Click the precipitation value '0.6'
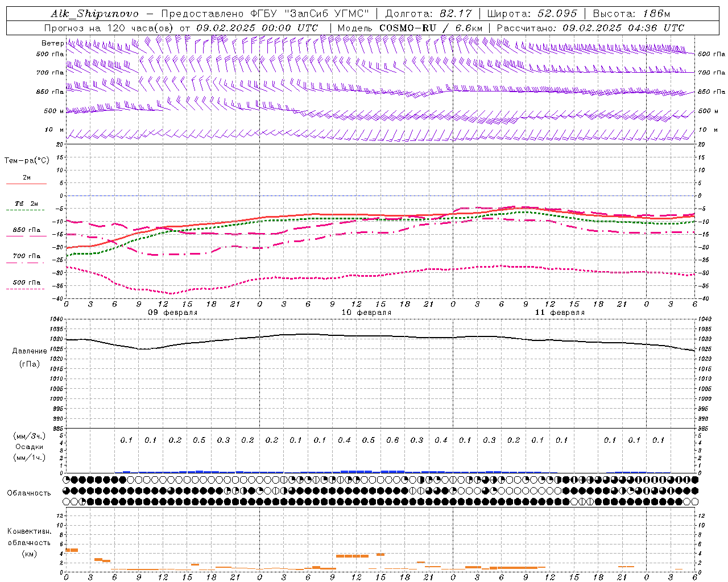728x582 pixels. pyautogui.click(x=392, y=440)
